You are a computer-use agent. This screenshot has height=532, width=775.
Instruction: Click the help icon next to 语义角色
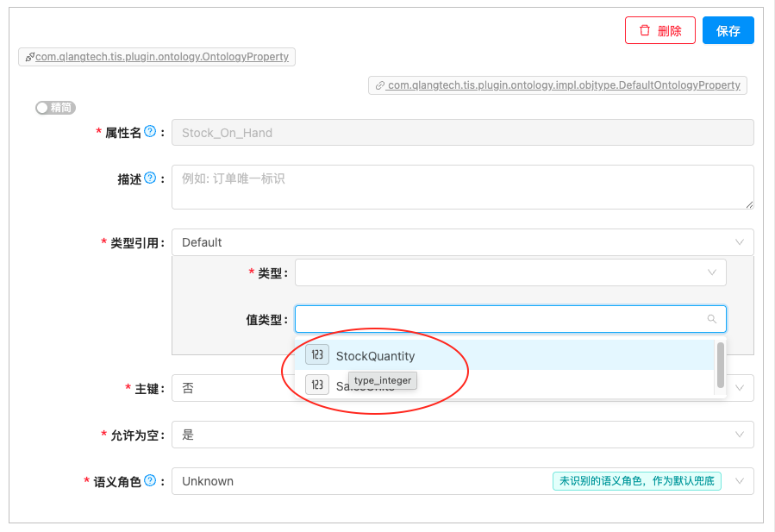point(150,480)
